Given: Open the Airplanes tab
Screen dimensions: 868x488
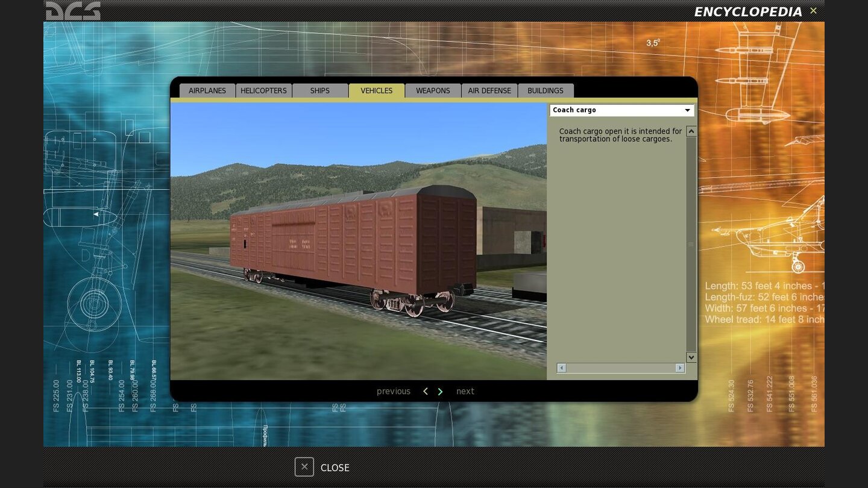Looking at the screenshot, I should [207, 90].
